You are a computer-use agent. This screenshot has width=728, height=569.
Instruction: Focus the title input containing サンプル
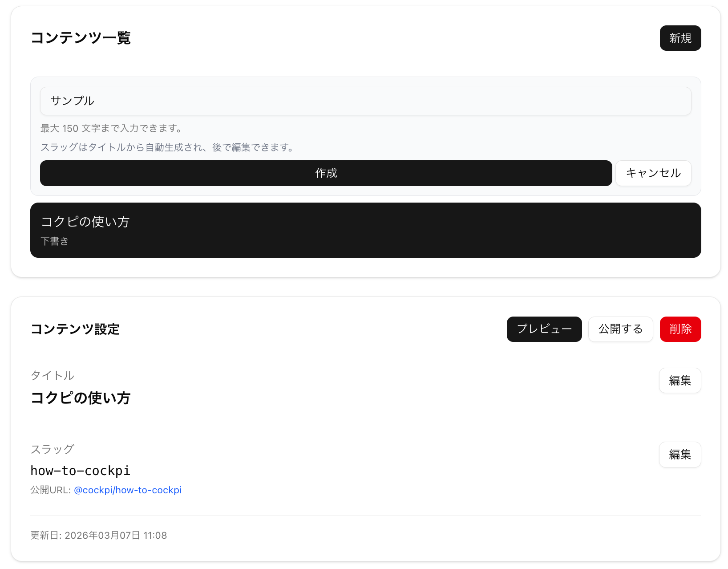(x=365, y=101)
